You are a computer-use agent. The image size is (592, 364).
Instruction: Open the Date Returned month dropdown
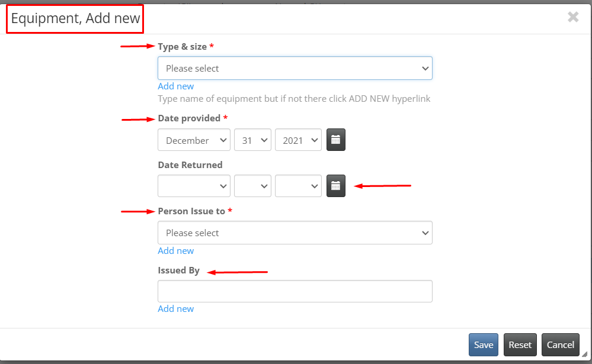click(x=194, y=186)
